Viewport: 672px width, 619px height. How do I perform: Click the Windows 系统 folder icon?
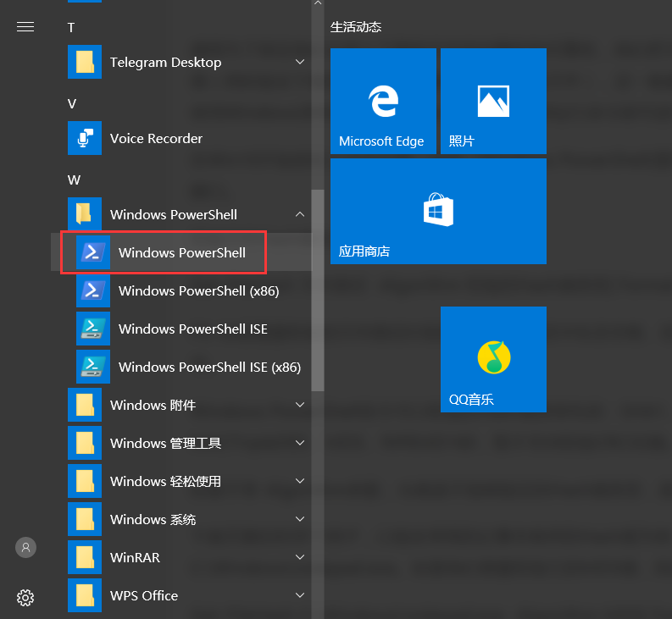pyautogui.click(x=85, y=519)
